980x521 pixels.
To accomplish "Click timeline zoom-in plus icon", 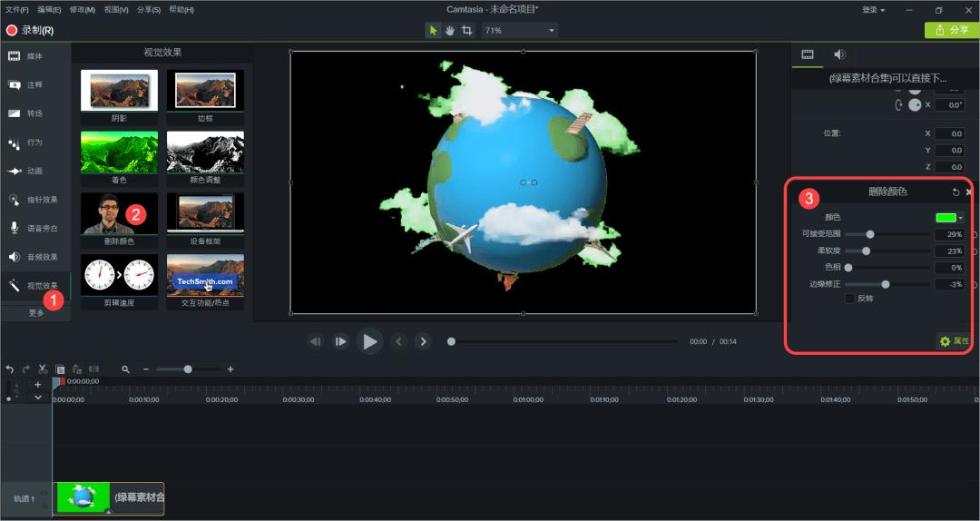I will [230, 369].
